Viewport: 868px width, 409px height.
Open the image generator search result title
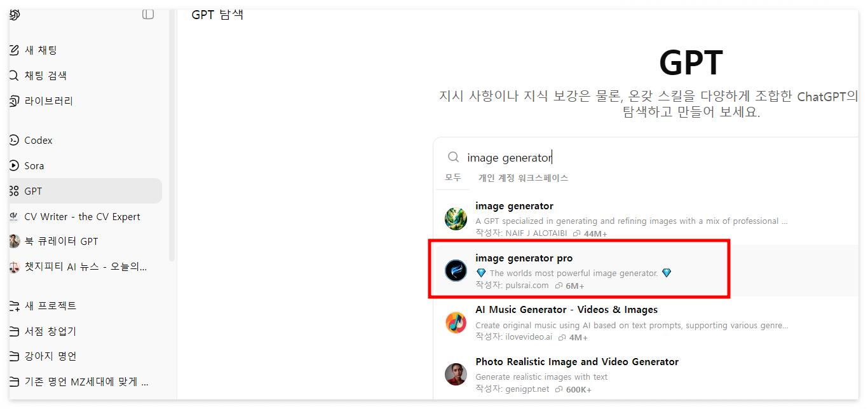tap(514, 206)
